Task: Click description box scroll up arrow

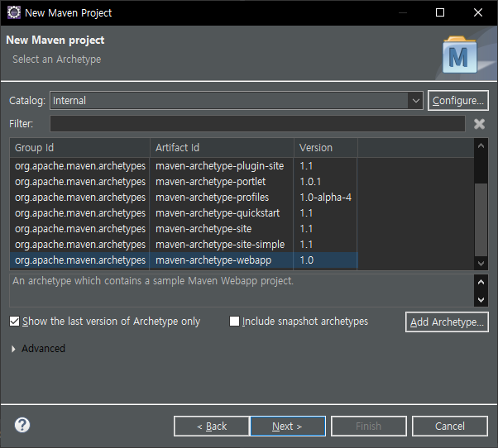Action: [481, 282]
